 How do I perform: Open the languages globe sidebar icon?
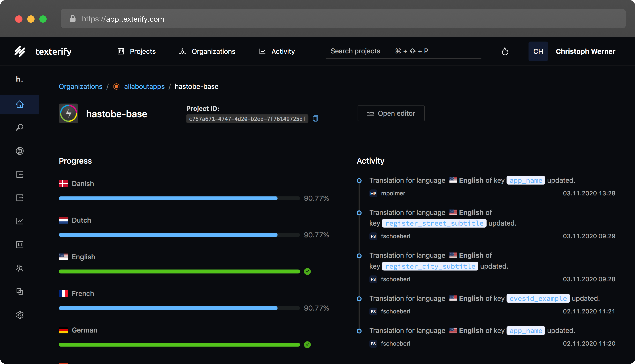click(x=20, y=151)
